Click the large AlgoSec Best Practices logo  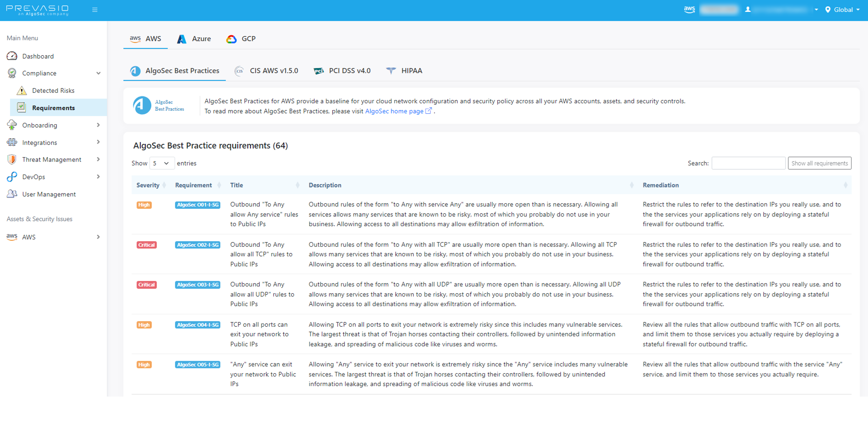142,106
